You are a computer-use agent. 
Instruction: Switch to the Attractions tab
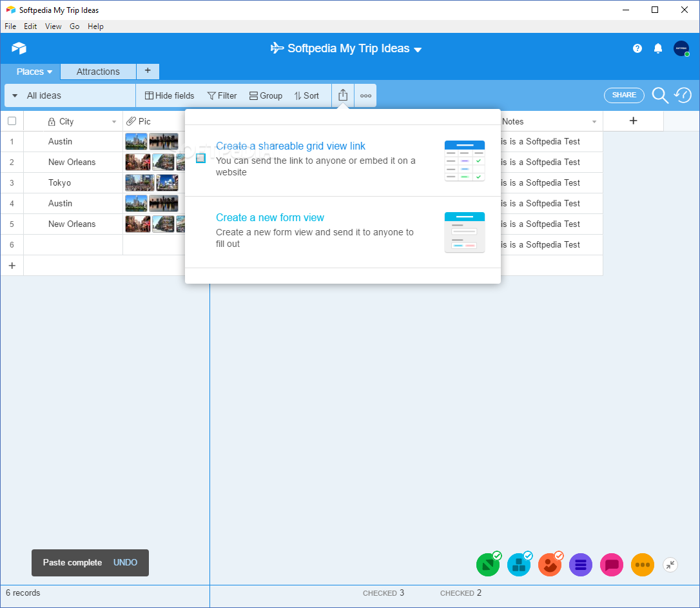tap(98, 72)
